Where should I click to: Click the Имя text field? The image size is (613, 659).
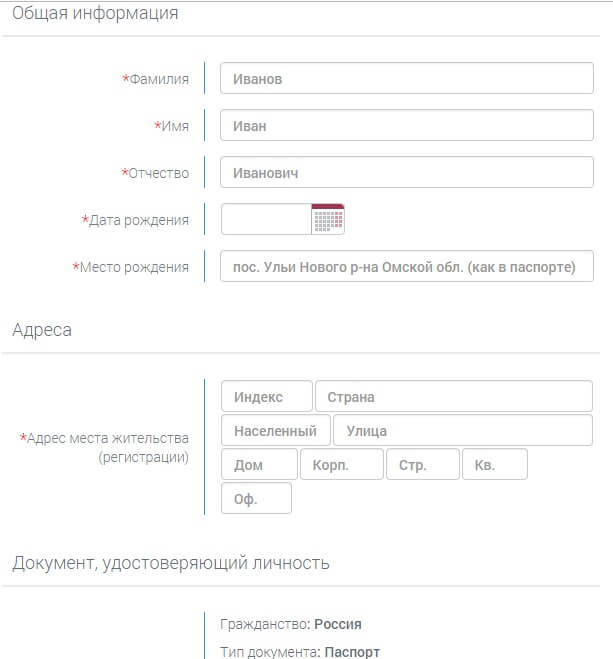click(x=407, y=125)
